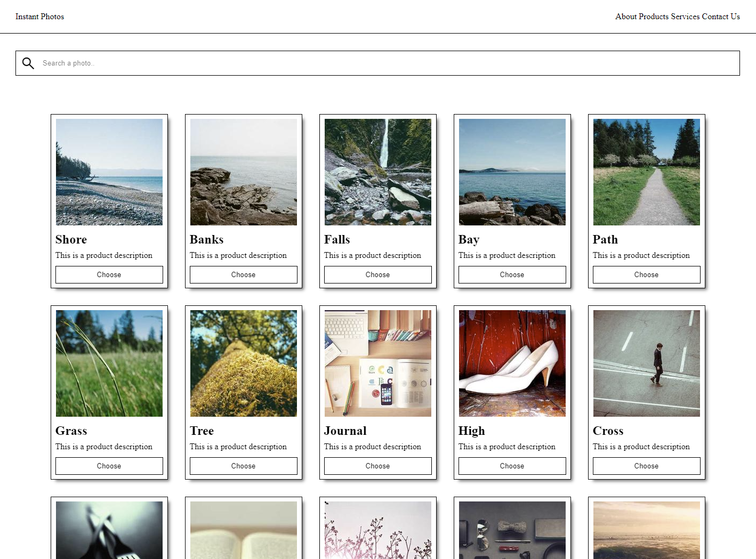Open the Contact Us page
This screenshot has height=559, width=756.
click(x=721, y=17)
